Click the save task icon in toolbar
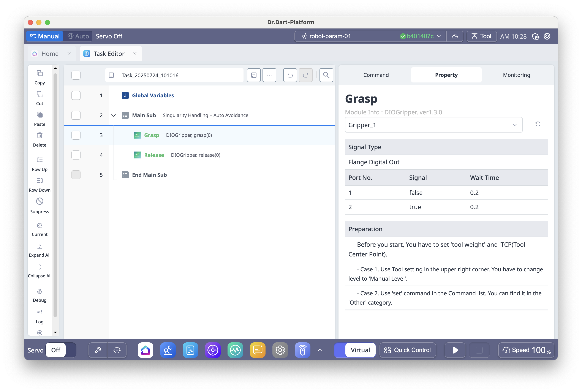This screenshot has width=582, height=392. [254, 75]
